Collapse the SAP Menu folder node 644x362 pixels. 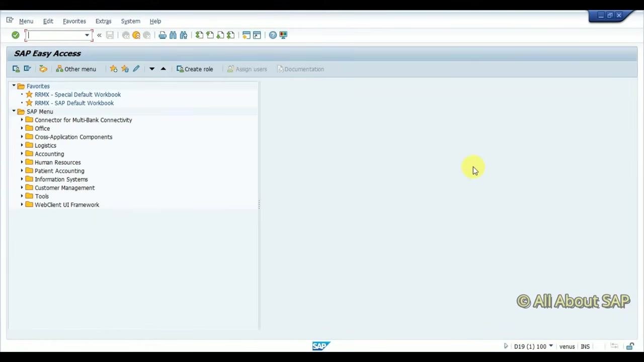click(14, 112)
